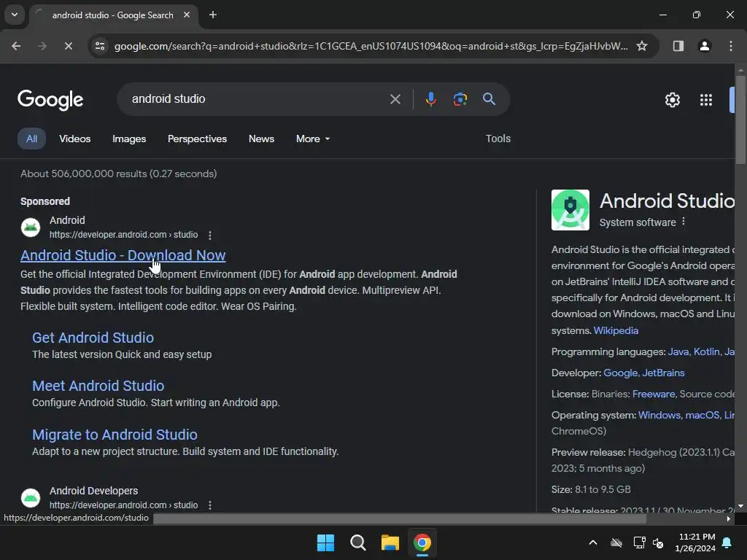Go back to the previous page
747x560 pixels.
pyautogui.click(x=16, y=46)
